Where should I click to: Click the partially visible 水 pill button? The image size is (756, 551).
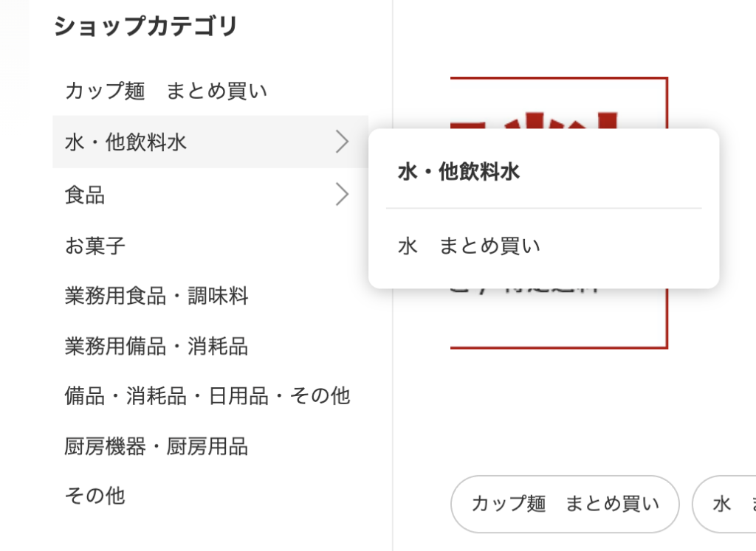[727, 504]
